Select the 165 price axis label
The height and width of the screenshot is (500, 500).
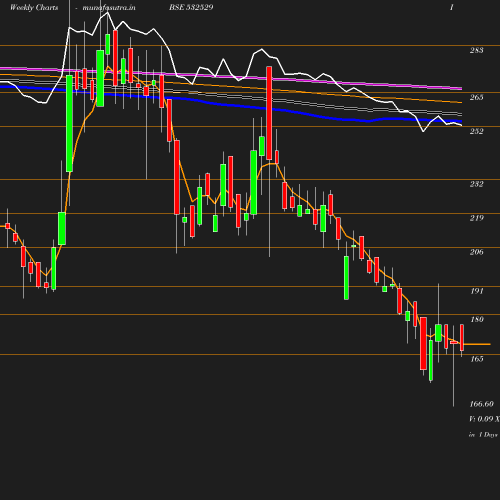tap(477, 359)
